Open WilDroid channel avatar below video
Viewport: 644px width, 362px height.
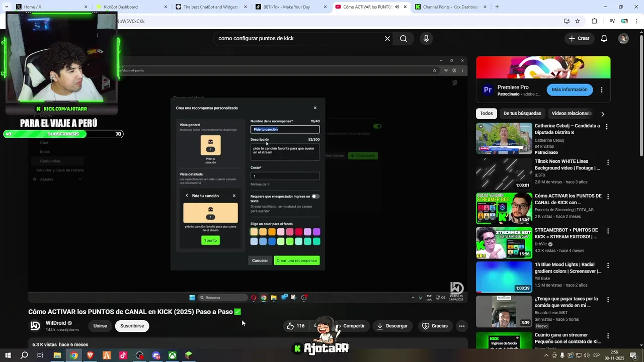coord(35,326)
